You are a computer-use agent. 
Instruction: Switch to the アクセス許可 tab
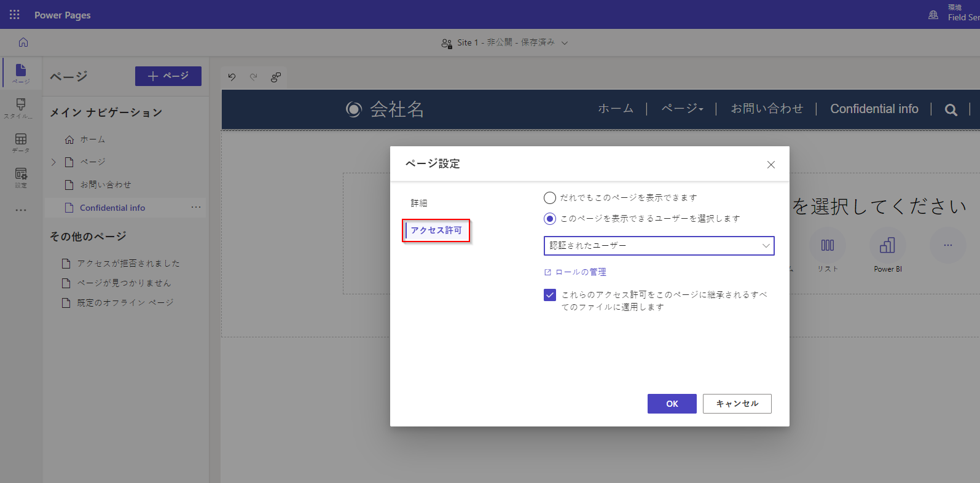click(x=436, y=230)
